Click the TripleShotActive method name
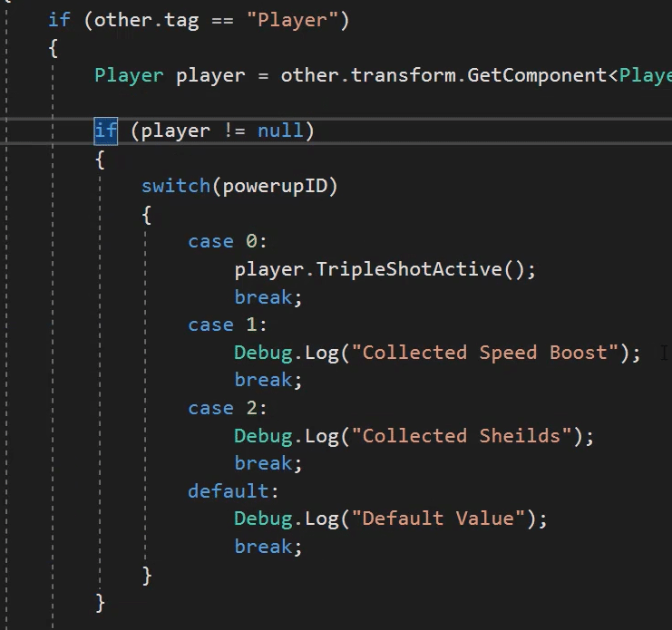 [x=409, y=270]
